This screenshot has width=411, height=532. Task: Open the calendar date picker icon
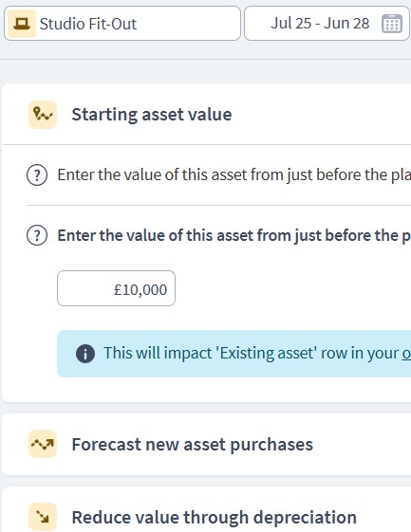tap(392, 24)
